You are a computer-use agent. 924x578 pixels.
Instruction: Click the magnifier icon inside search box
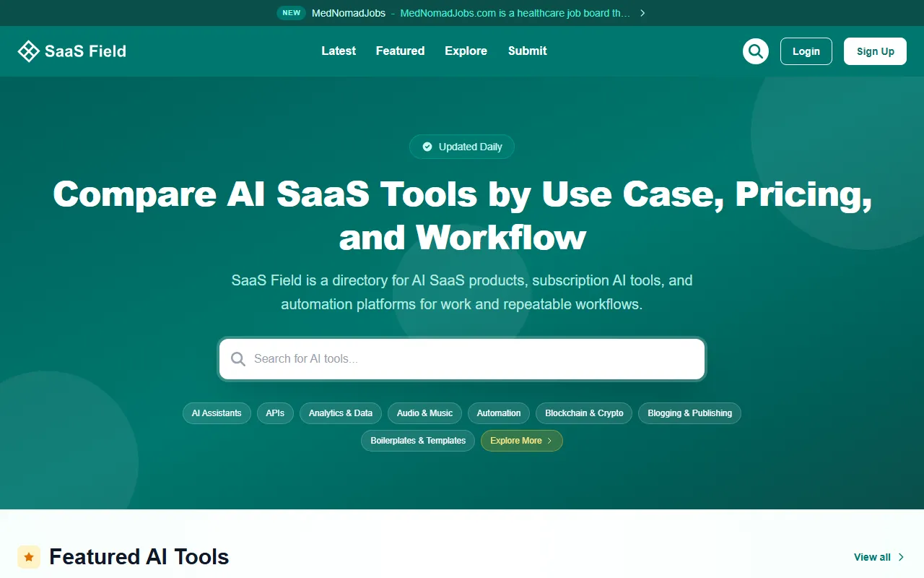click(x=238, y=359)
